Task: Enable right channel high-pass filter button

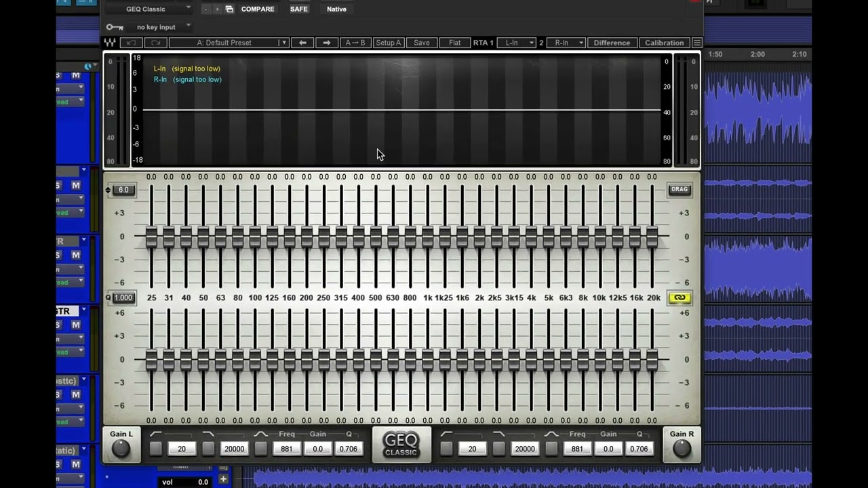Action: [446, 449]
